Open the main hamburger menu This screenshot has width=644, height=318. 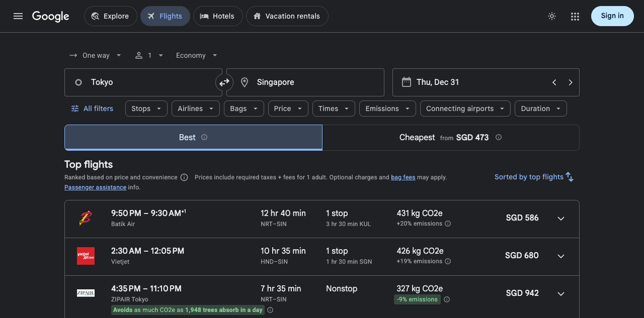coord(18,16)
